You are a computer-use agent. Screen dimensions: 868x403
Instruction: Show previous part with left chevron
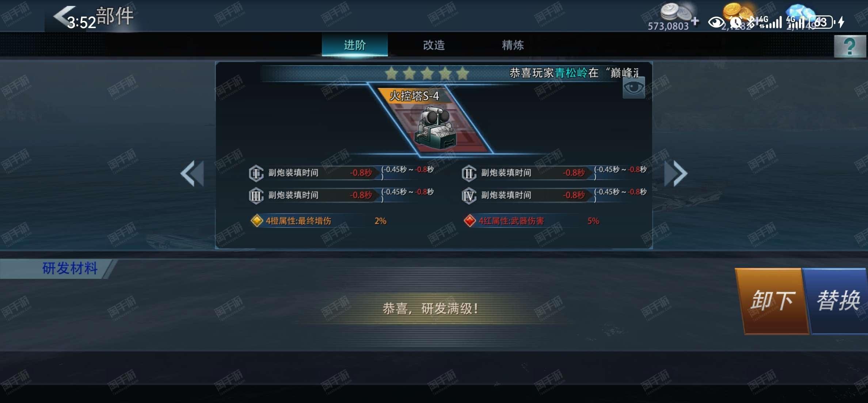coord(192,173)
